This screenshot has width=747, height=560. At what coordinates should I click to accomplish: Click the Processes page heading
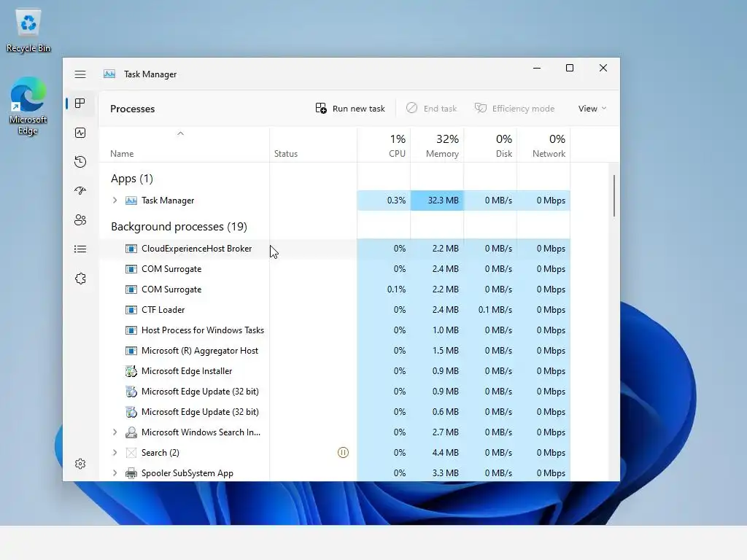[x=133, y=109]
